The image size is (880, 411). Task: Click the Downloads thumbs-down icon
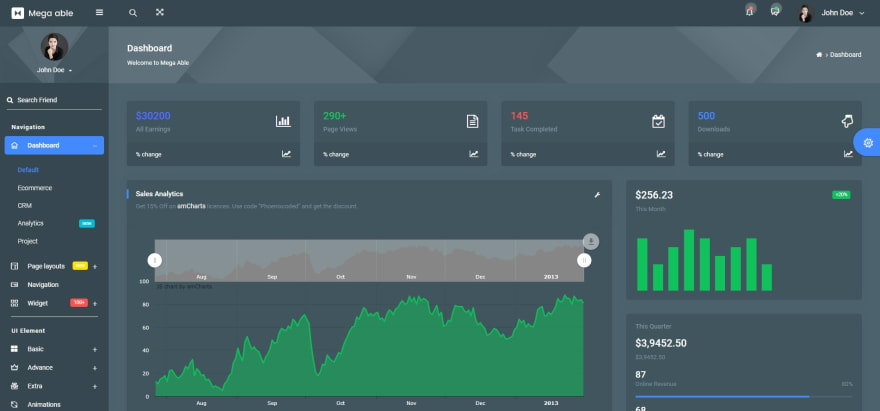(847, 121)
